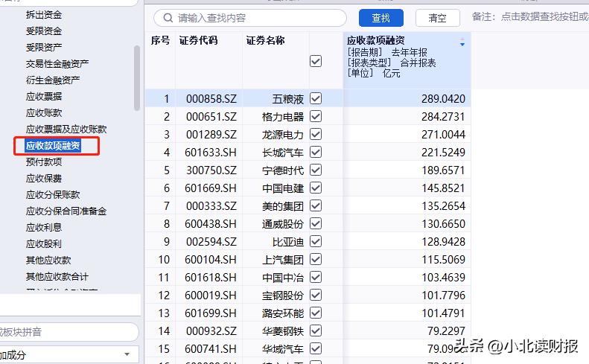The image size is (589, 364).
Task: Uncheck the 宁德时代 row checkbox
Action: [316, 170]
